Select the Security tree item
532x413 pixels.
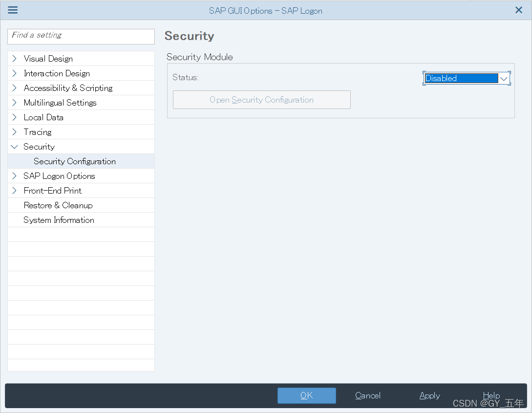39,147
